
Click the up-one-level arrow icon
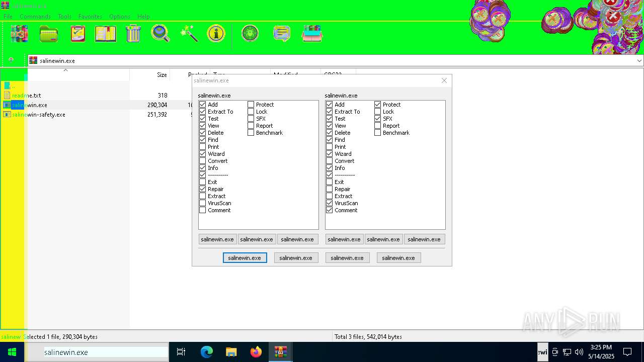(x=11, y=60)
